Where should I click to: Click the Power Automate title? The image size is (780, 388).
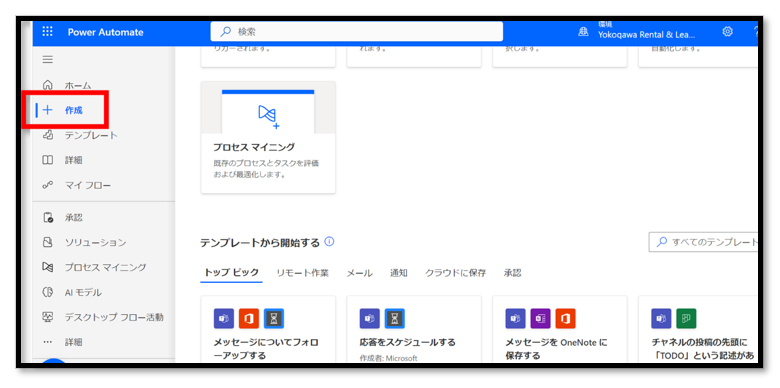(105, 32)
